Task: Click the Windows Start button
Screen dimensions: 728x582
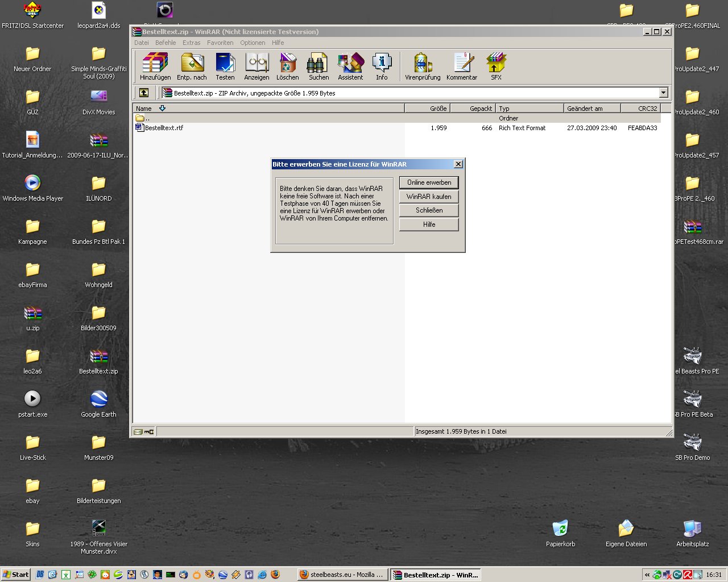Action: coord(15,575)
